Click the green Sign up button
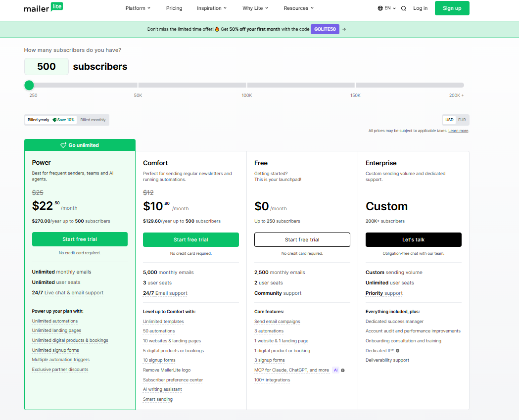This screenshot has width=519, height=420. tap(452, 8)
